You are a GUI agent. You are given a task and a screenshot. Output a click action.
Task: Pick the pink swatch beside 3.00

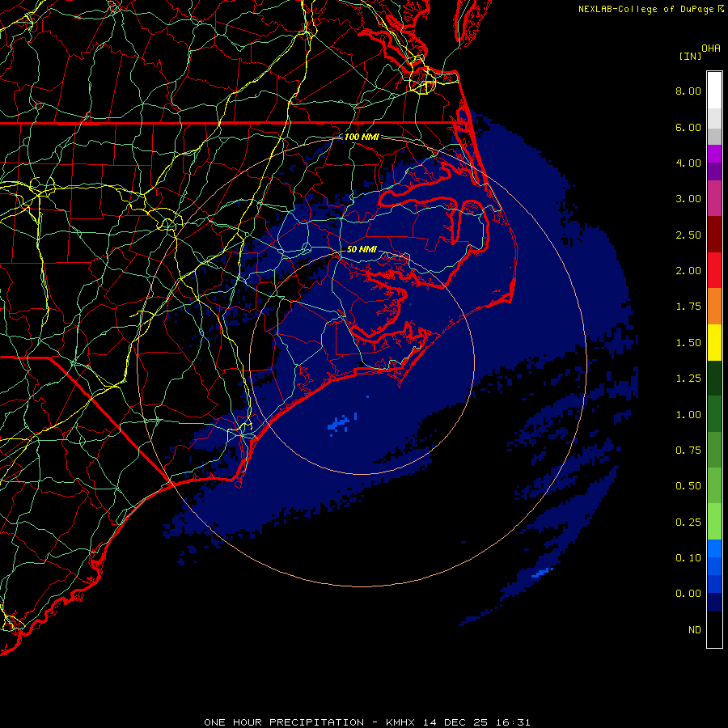[x=714, y=198]
